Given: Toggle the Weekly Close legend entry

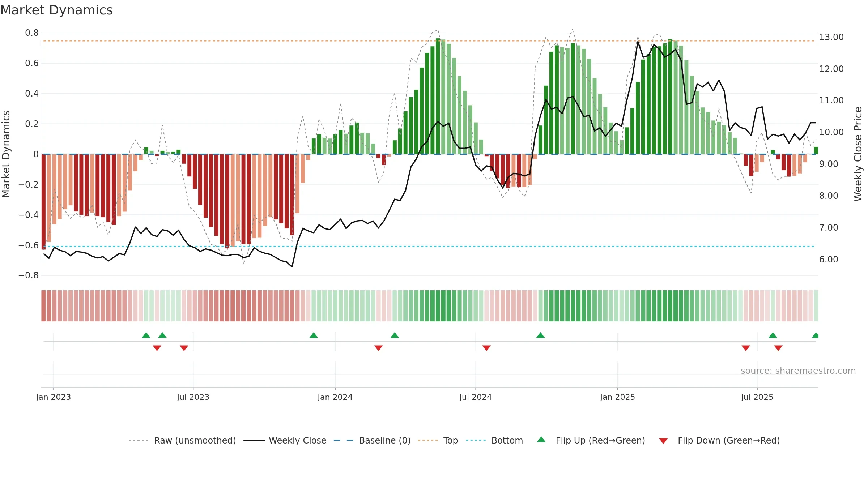Looking at the screenshot, I should pos(285,440).
